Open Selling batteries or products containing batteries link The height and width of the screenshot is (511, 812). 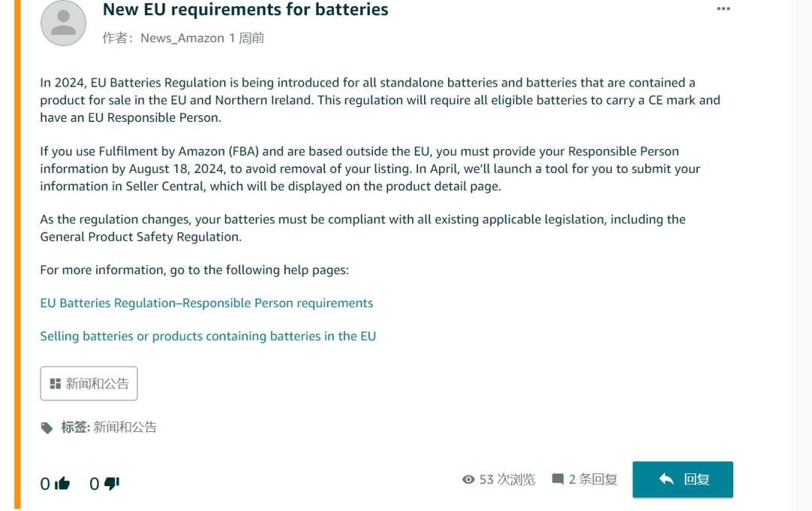coord(208,336)
